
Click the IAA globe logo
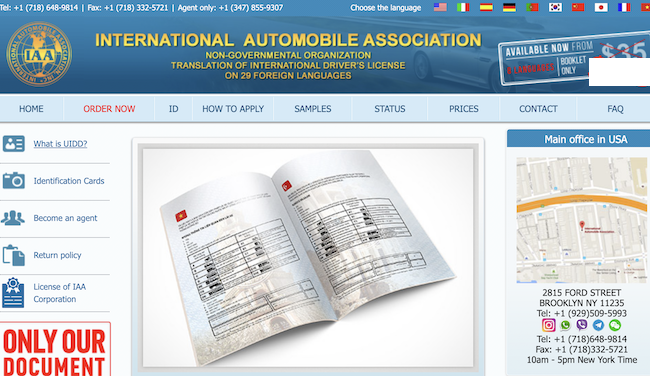click(x=39, y=54)
